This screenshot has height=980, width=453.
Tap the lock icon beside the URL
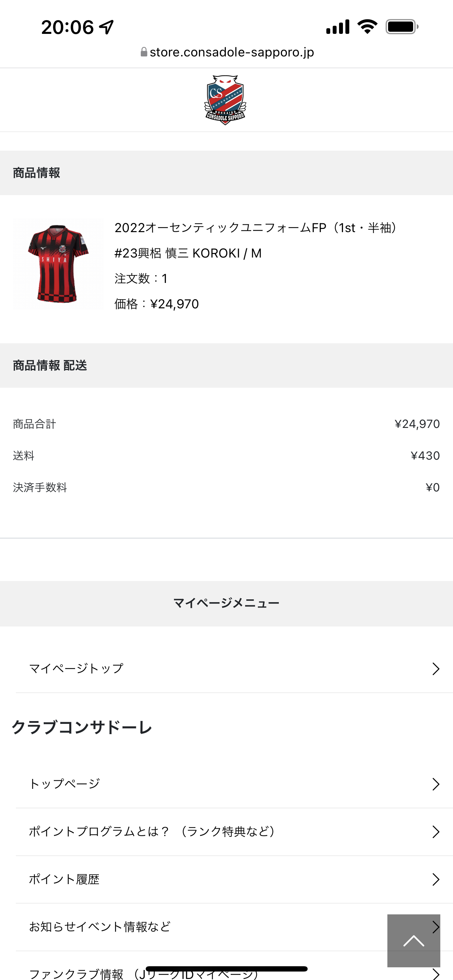pos(144,52)
